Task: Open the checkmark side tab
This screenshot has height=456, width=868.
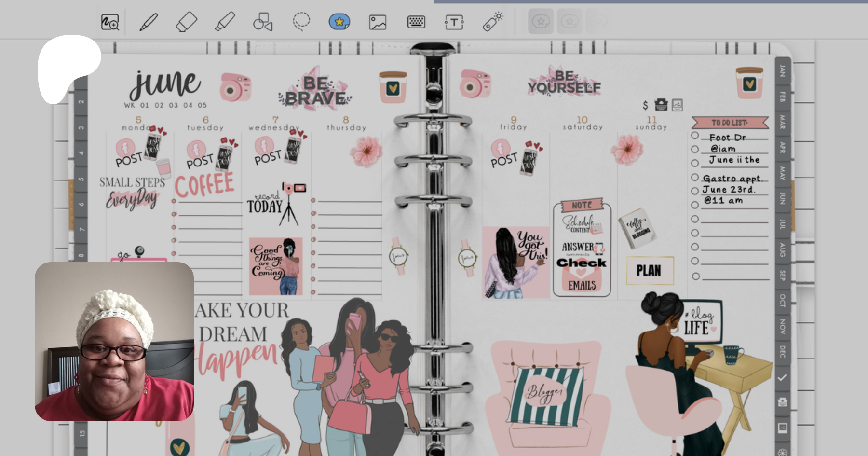Action: click(782, 377)
